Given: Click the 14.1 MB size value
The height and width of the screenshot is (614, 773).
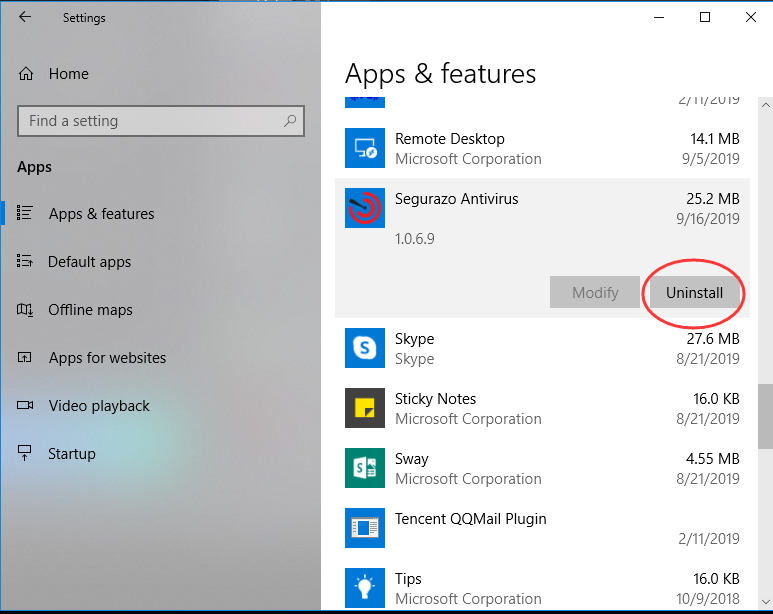Looking at the screenshot, I should pos(715,139).
